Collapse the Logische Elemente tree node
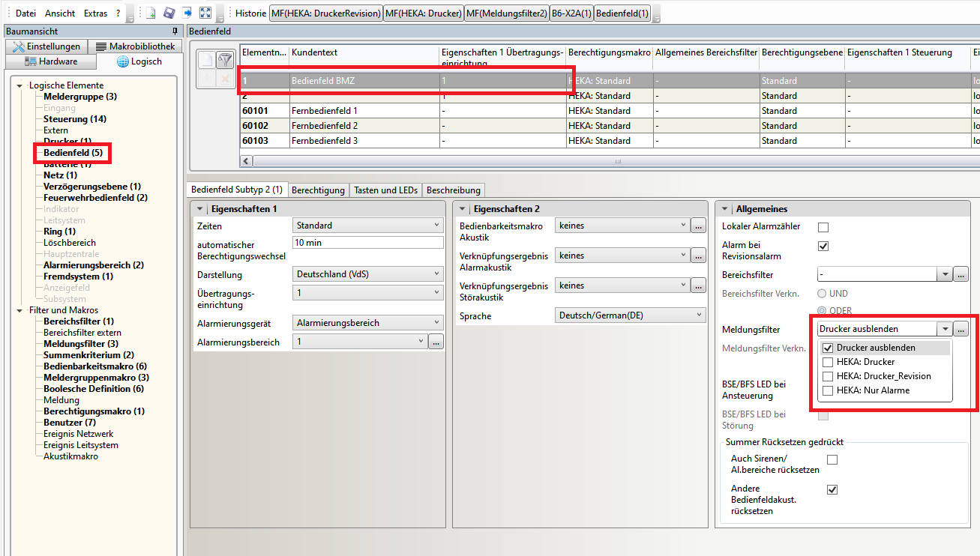The image size is (980, 556). (19, 85)
